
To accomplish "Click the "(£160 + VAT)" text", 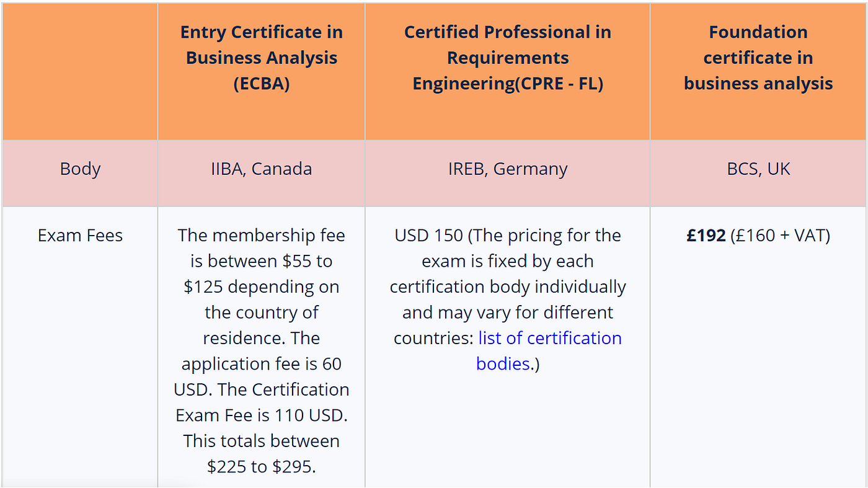I will click(780, 236).
